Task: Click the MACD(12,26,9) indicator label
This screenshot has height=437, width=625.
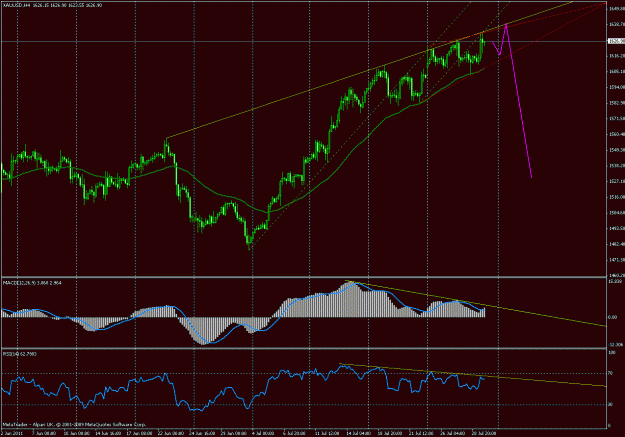Action: (32, 283)
